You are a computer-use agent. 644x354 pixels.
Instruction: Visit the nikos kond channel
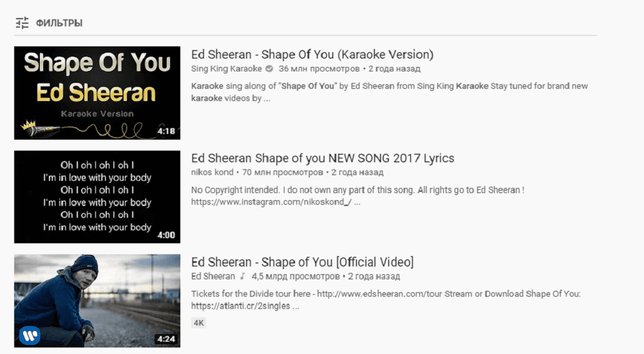212,172
